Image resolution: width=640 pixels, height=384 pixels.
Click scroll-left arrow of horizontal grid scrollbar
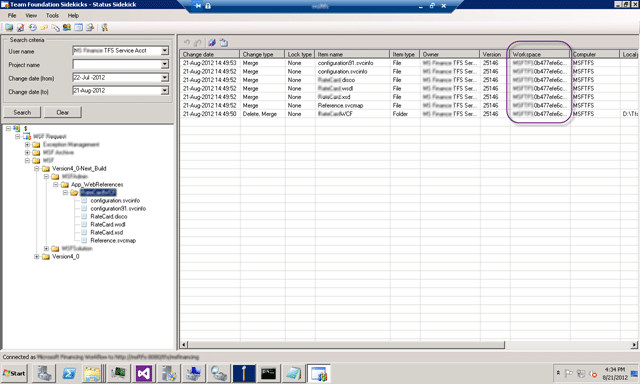[x=184, y=345]
